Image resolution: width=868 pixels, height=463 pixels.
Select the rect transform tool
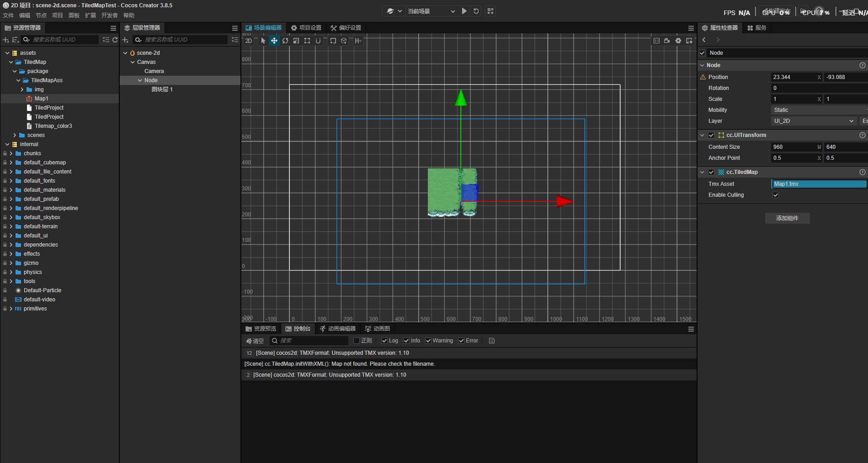(307, 41)
